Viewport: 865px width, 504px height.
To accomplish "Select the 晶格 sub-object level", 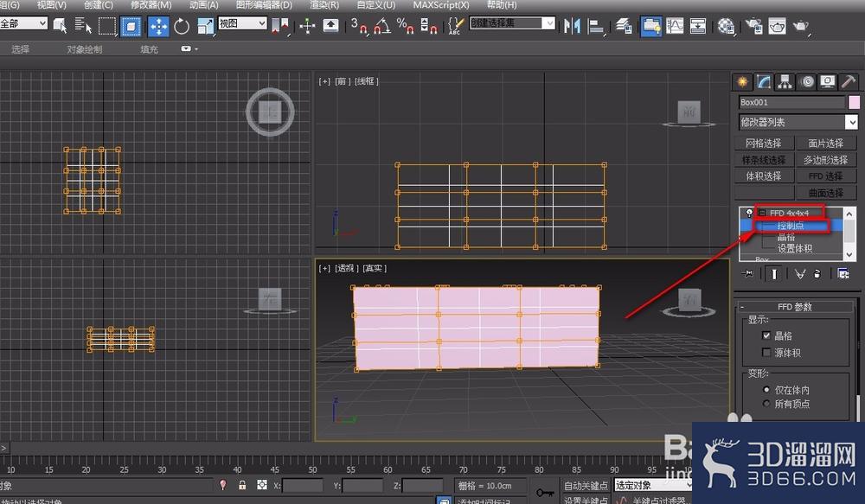I will 786,237.
